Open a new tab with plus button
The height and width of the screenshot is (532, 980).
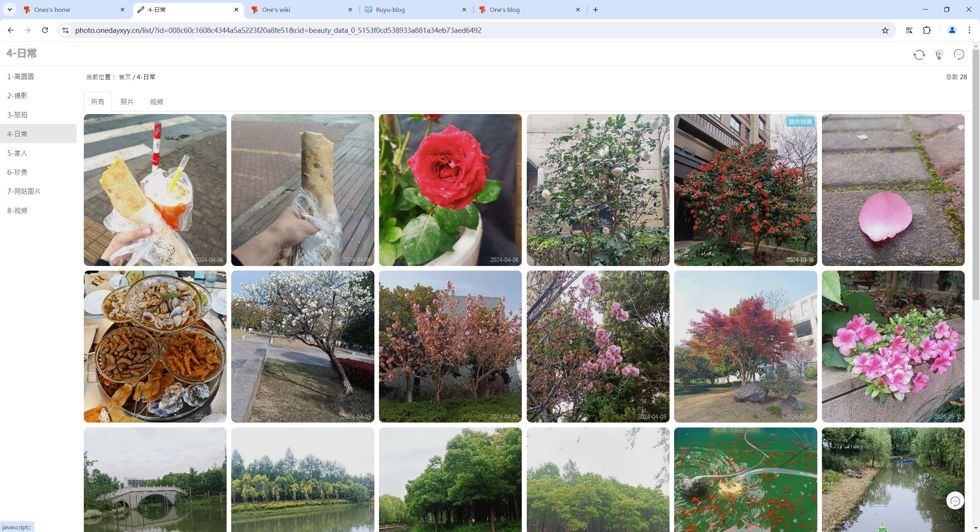click(596, 10)
